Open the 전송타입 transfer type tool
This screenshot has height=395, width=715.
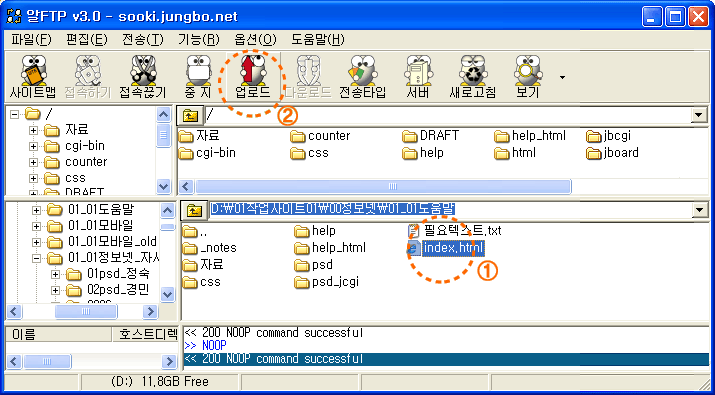363,77
